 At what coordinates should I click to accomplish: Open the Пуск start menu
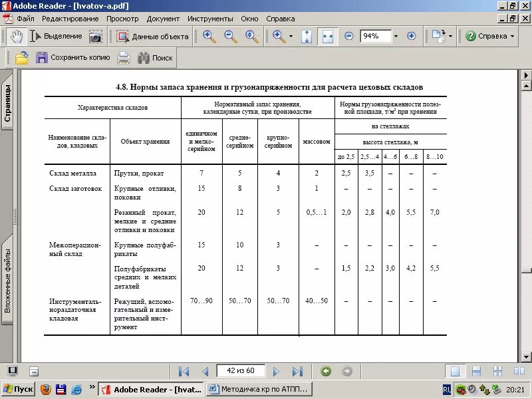(x=18, y=389)
